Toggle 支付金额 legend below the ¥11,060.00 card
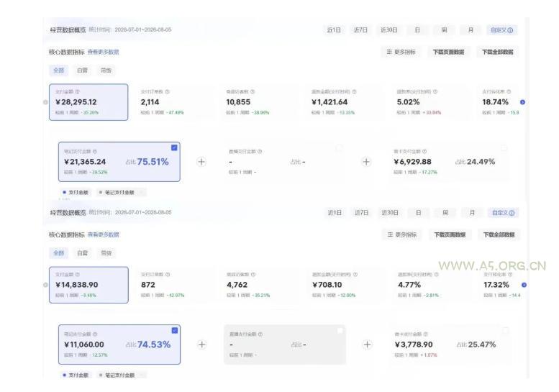The height and width of the screenshot is (392, 559). (76, 375)
